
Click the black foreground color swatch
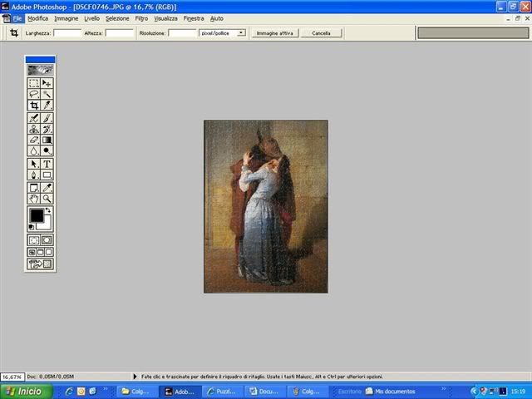point(37,215)
